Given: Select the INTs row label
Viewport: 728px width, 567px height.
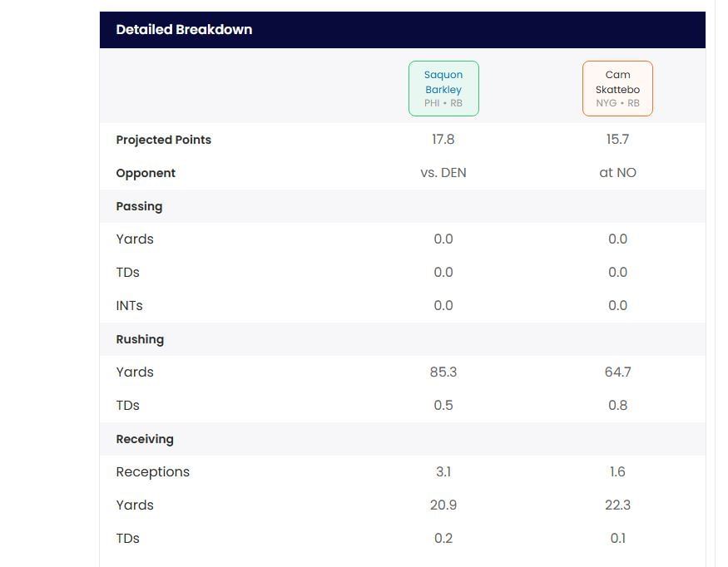Looking at the screenshot, I should (129, 306).
